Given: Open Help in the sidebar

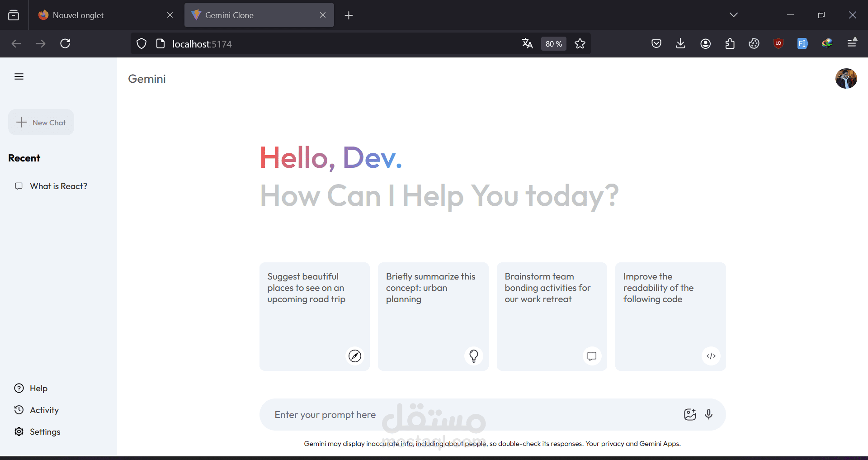Looking at the screenshot, I should click(x=31, y=388).
